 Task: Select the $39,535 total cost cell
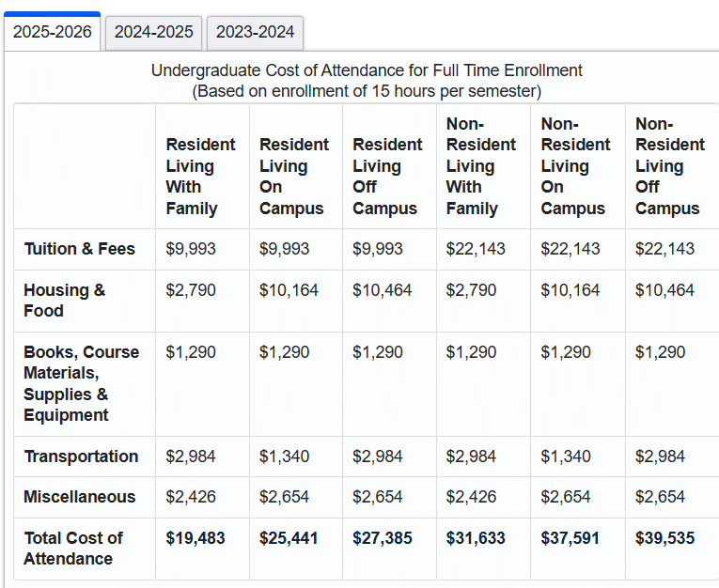[665, 538]
